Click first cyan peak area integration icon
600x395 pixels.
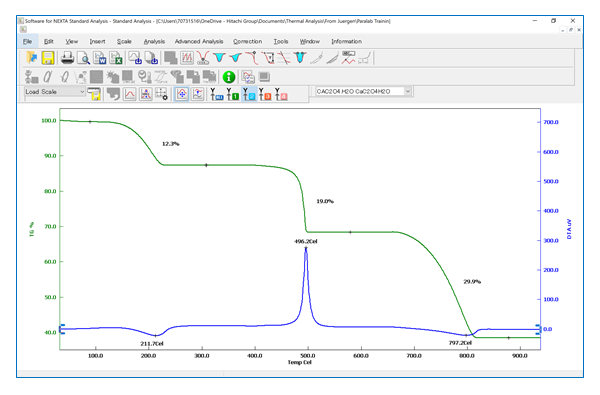[x=219, y=58]
